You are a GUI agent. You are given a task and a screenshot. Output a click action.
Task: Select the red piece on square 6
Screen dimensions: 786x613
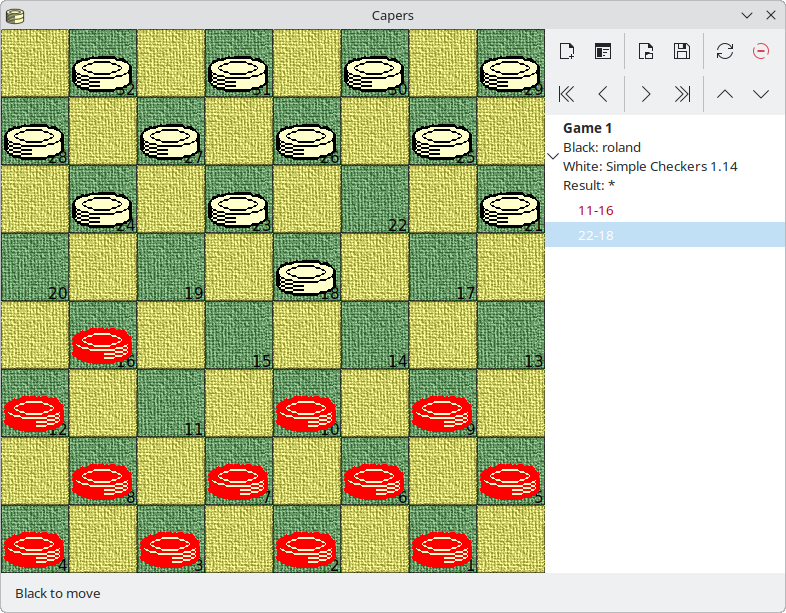[374, 482]
